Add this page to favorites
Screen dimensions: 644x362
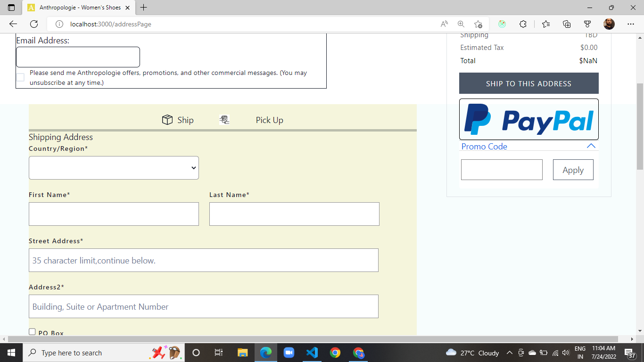(x=478, y=24)
